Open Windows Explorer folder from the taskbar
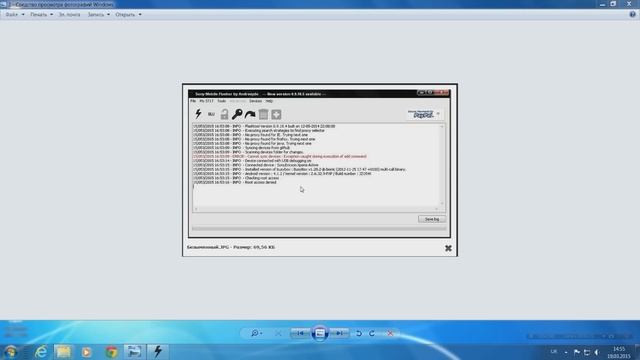Screen dimensions: 640x360 click(x=63, y=351)
